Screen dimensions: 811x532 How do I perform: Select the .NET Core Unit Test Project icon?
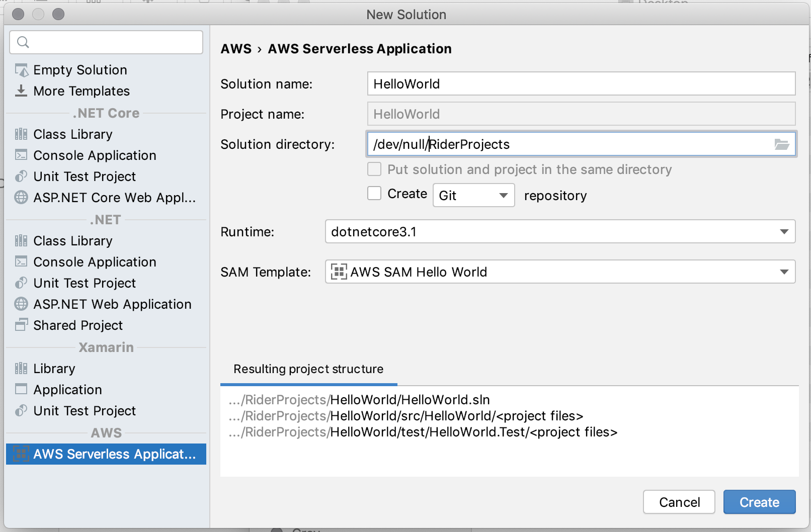21,176
